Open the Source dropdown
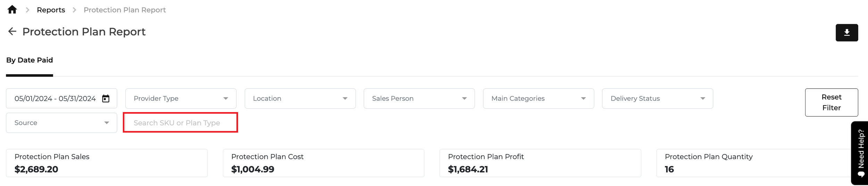Image resolution: width=868 pixels, height=186 pixels. [x=61, y=123]
